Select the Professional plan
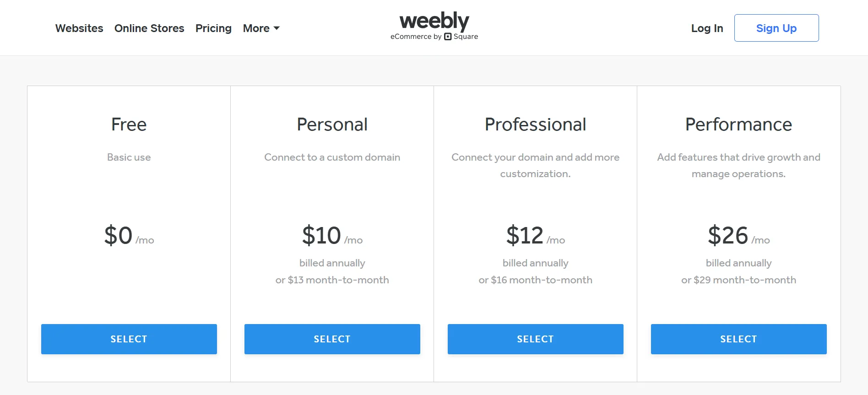Viewport: 868px width, 395px height. (535, 339)
